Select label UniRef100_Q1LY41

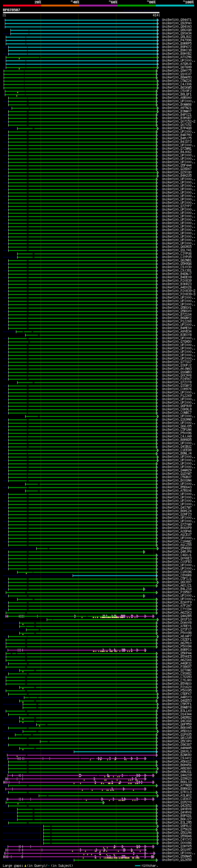[176, 250]
